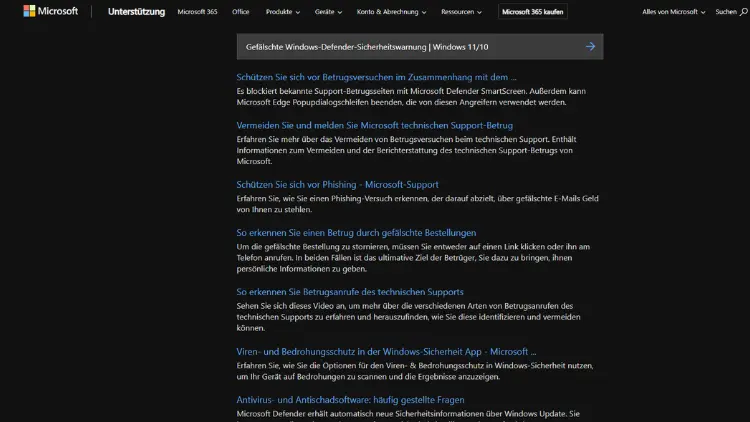750x422 pixels.
Task: Open 'Betrug durch gefälschte Bestellungen' result
Action: (x=356, y=233)
